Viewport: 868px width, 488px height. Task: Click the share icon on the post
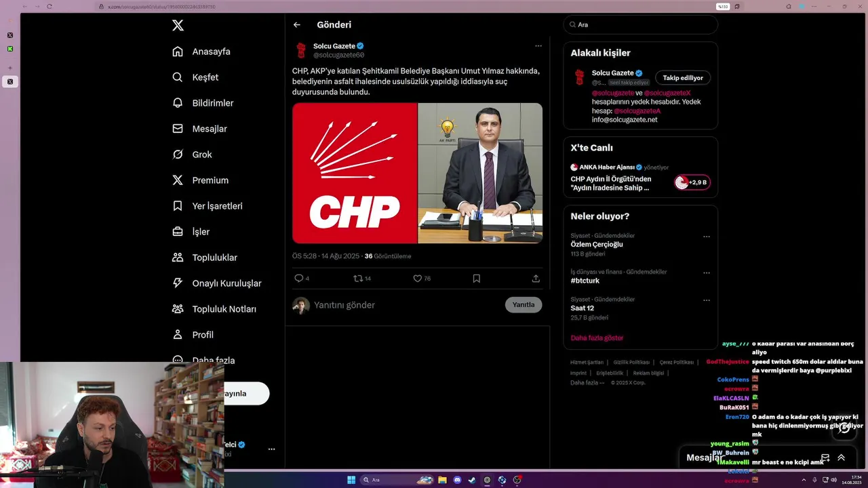(x=536, y=279)
